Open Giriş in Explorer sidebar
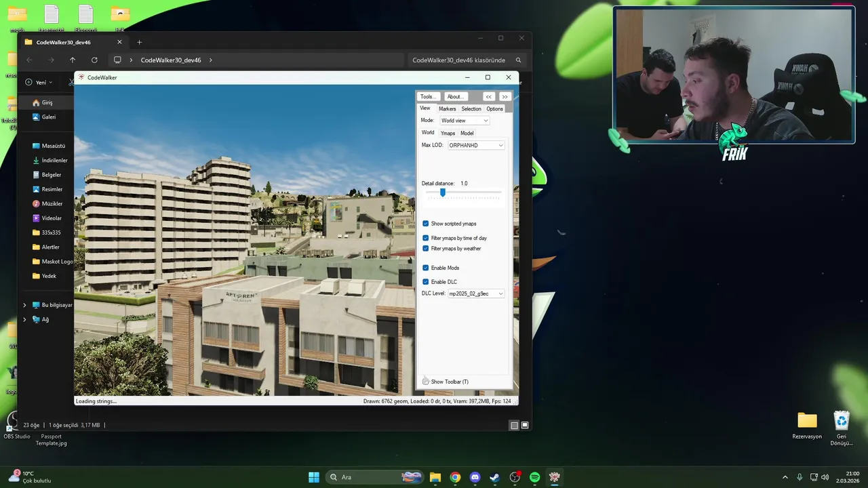The height and width of the screenshot is (488, 868). [46, 102]
